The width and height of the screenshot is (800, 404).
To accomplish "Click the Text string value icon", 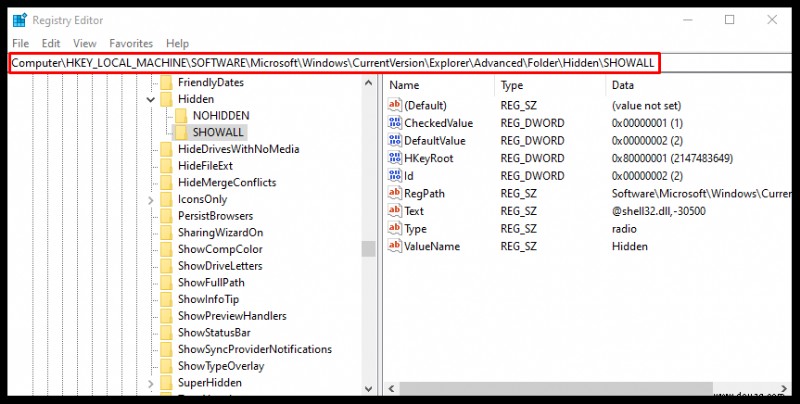I will (395, 211).
